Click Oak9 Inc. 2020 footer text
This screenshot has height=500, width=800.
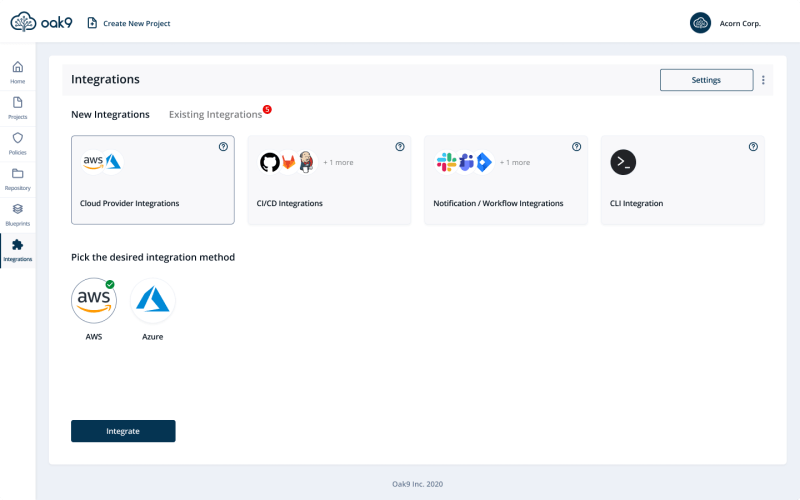click(417, 484)
